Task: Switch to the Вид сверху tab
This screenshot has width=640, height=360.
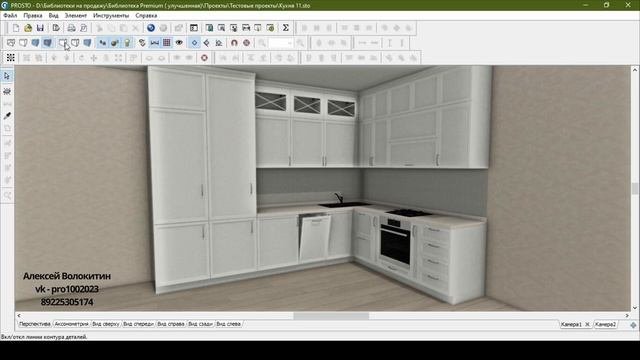Action: (x=106, y=324)
